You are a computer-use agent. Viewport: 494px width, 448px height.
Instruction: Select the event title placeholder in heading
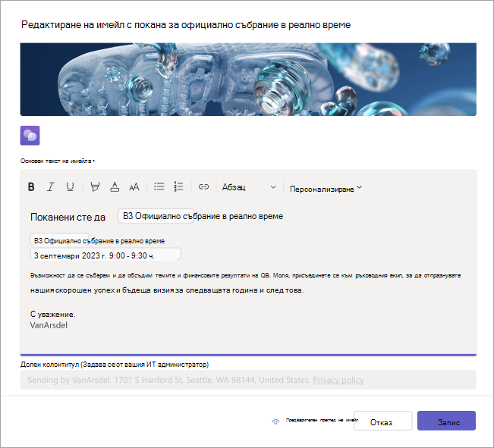click(203, 216)
